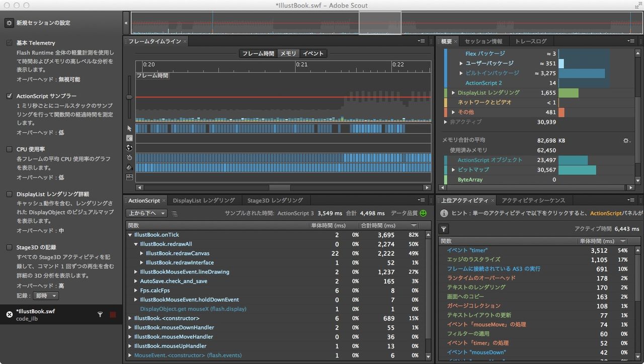This screenshot has height=364, width=644.
Task: Expand ユーザーパッケージ in summary
Action: coord(461,63)
